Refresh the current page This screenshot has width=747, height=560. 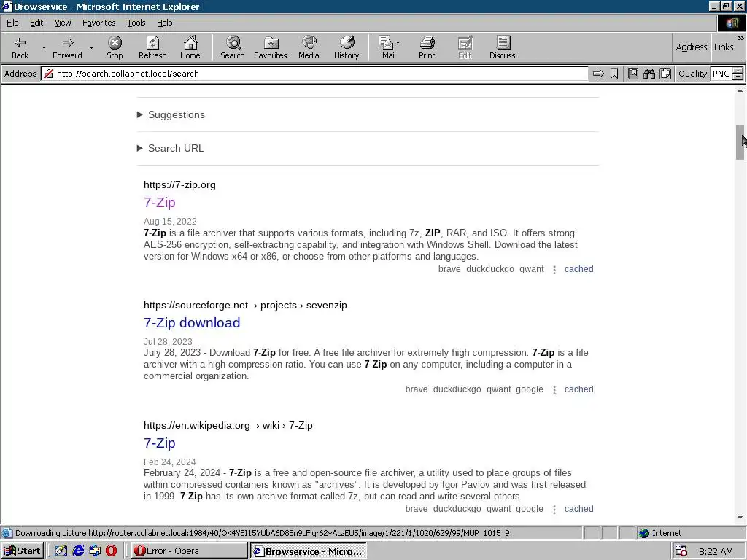click(x=152, y=47)
